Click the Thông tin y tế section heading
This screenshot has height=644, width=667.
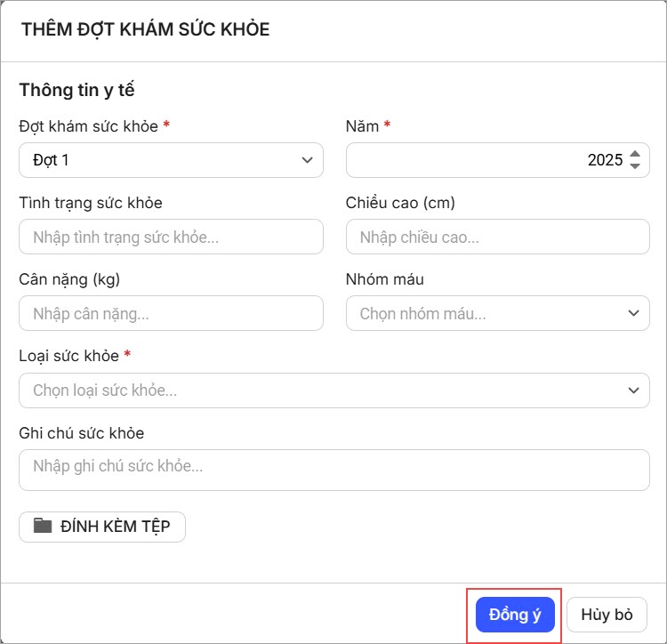click(x=76, y=90)
